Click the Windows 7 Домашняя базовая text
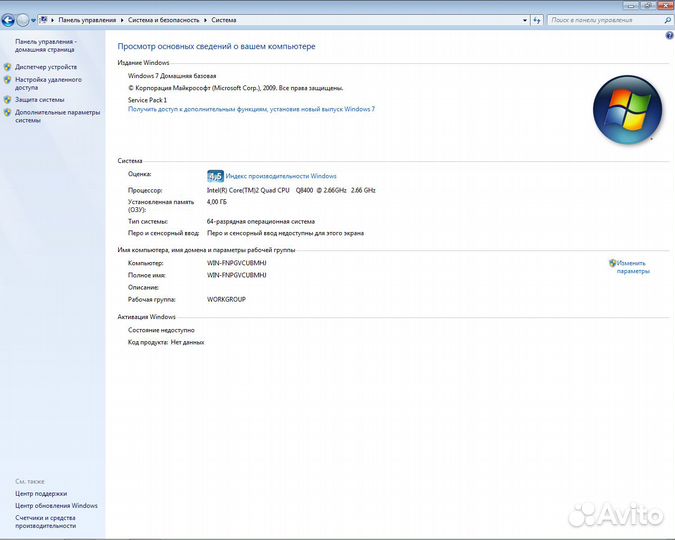The width and height of the screenshot is (675, 540). click(172, 76)
